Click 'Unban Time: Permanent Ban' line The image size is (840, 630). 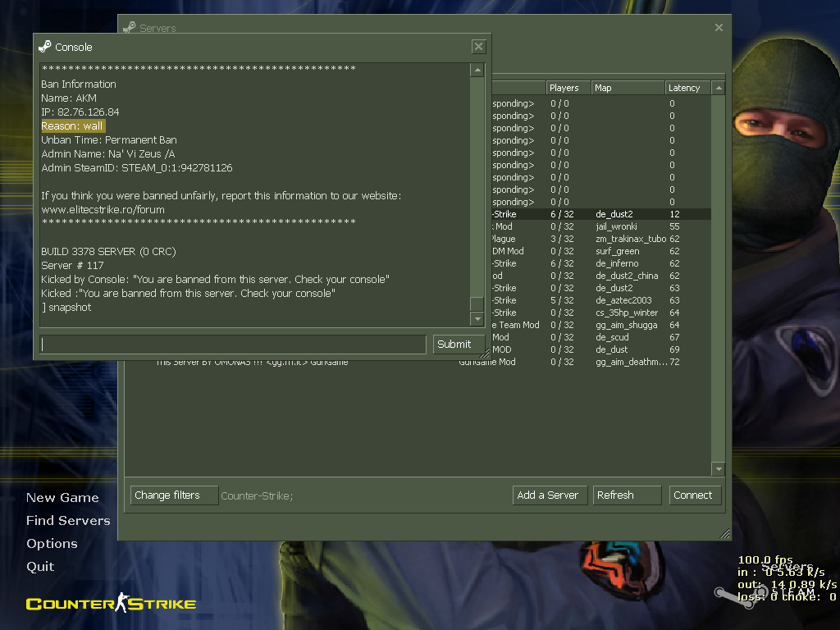pyautogui.click(x=109, y=139)
